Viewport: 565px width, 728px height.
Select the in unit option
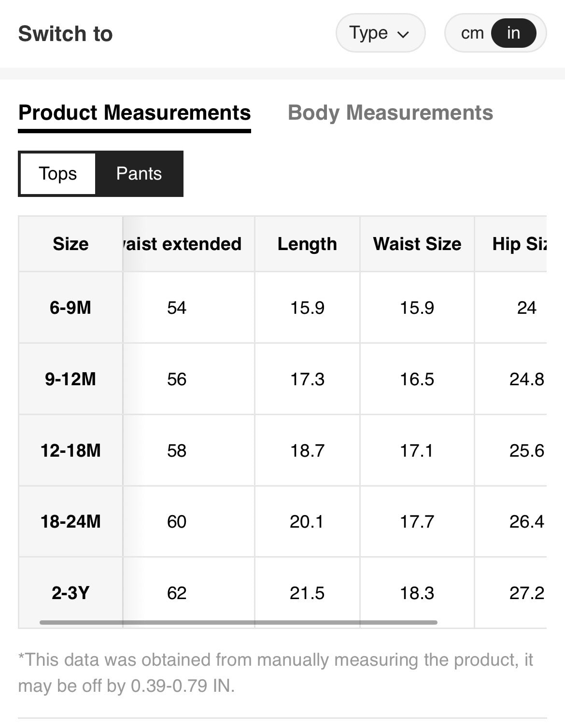(x=513, y=33)
